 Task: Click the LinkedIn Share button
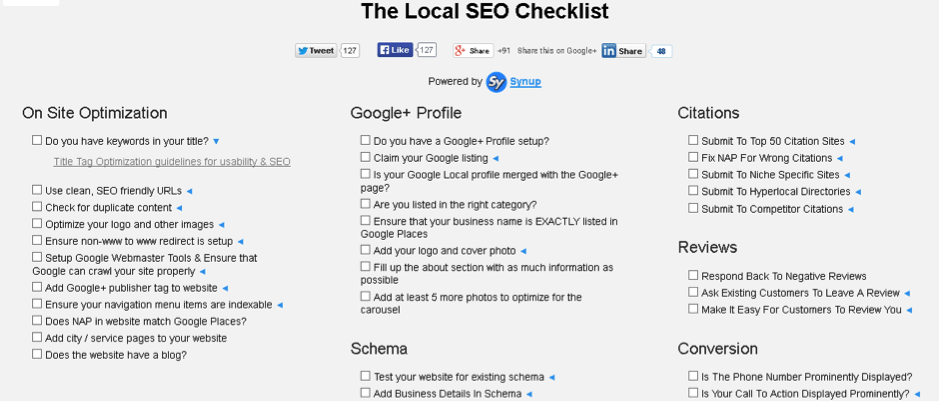tap(623, 51)
